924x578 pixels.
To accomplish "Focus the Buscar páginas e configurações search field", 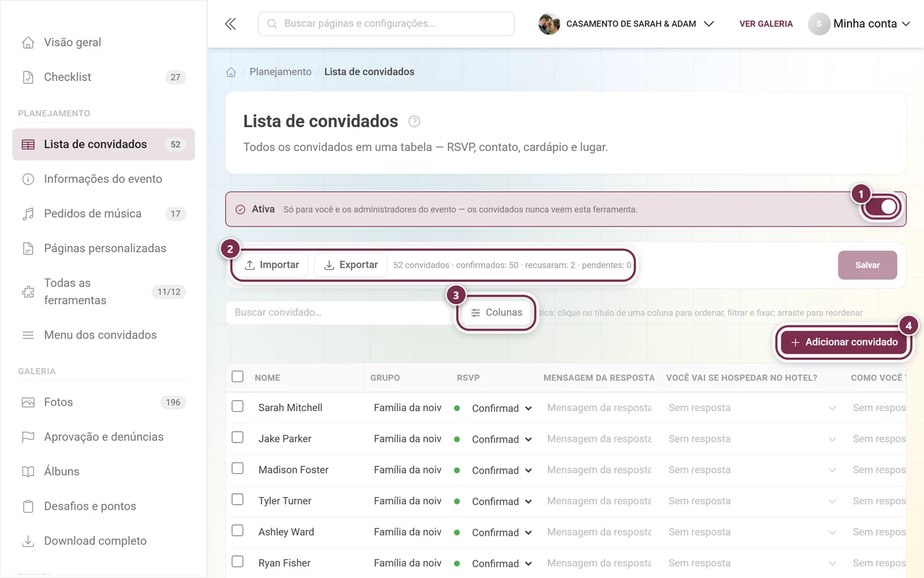I will (x=386, y=24).
